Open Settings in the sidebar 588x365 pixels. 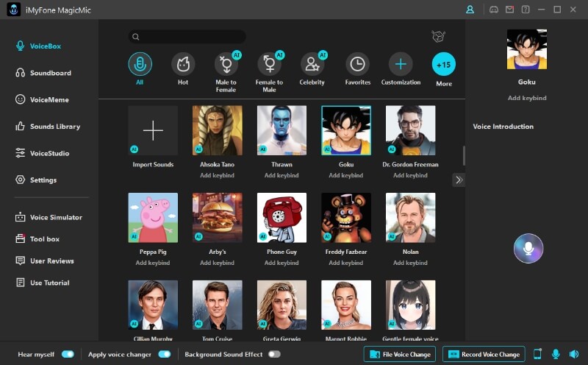[36, 180]
